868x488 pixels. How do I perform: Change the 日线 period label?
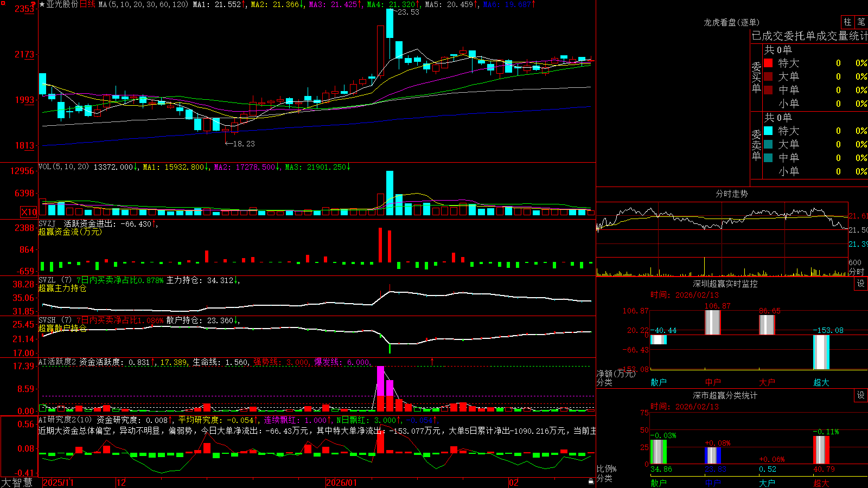(87, 4)
